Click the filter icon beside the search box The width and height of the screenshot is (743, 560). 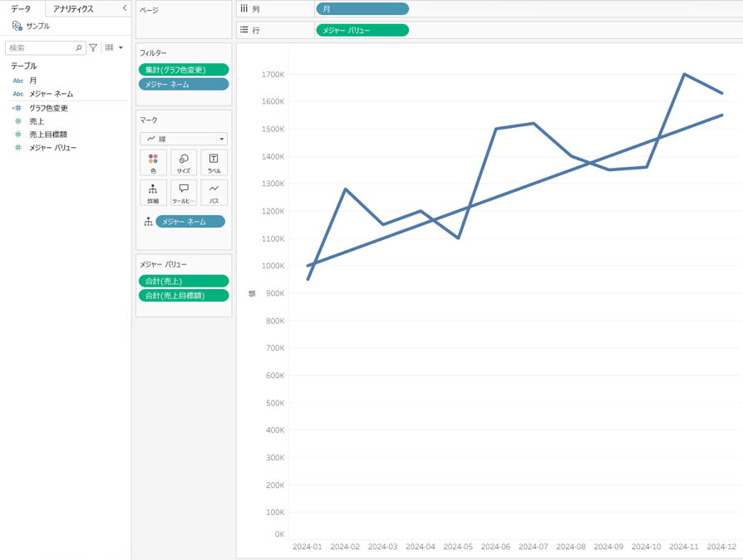click(93, 48)
